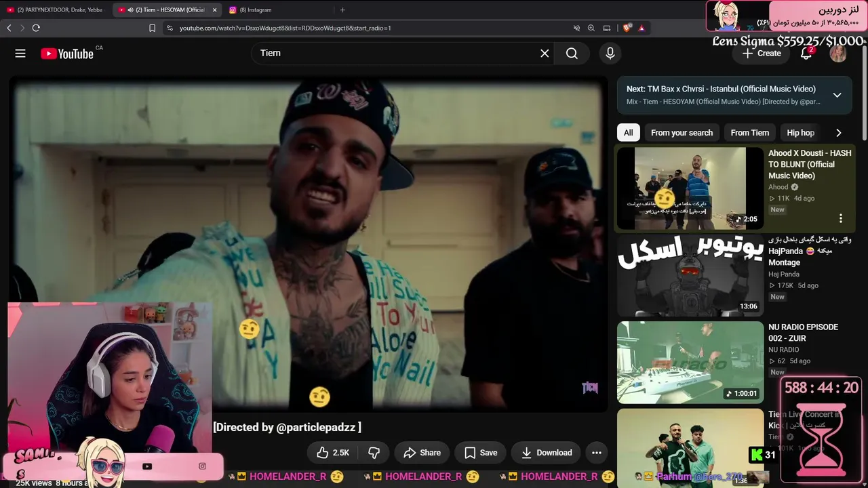Image resolution: width=868 pixels, height=488 pixels.
Task: Select the From your search chip
Action: tap(682, 133)
